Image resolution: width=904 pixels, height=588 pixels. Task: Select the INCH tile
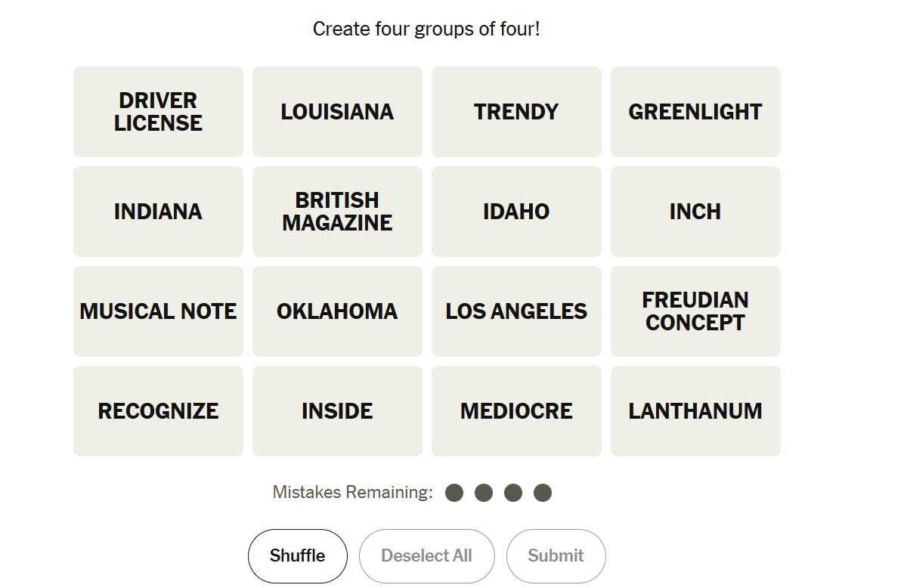(695, 212)
